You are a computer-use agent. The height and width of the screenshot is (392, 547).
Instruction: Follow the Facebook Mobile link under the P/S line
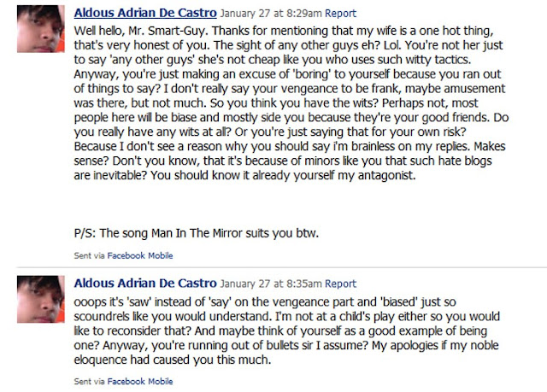(x=140, y=255)
